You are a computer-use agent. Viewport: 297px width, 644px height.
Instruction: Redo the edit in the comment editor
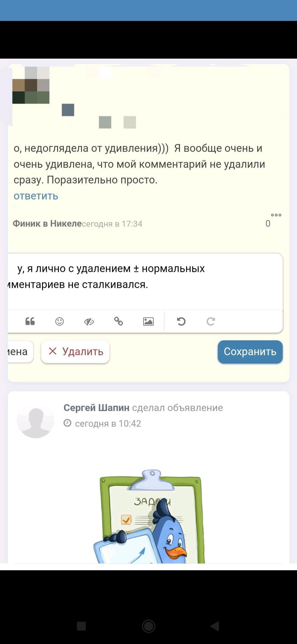(211, 321)
